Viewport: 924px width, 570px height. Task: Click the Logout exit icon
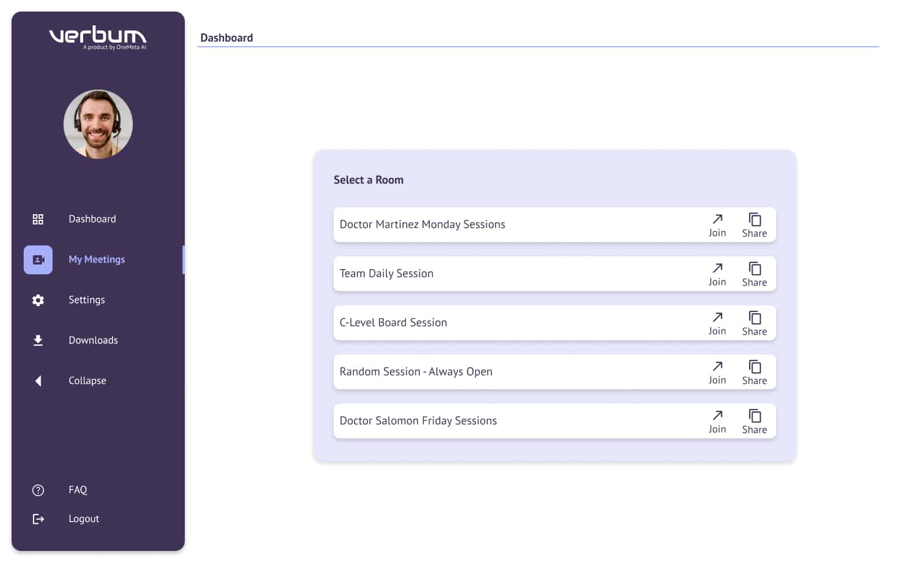click(38, 519)
